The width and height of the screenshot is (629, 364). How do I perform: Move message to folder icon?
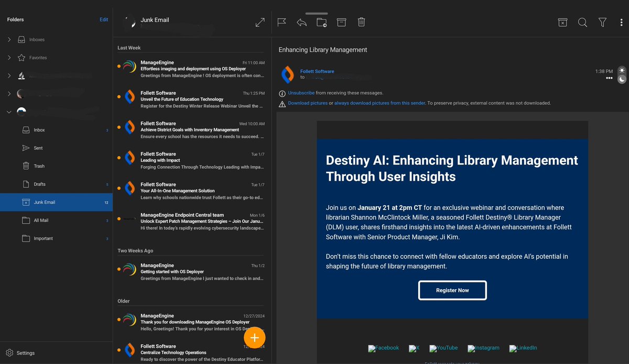pos(321,22)
